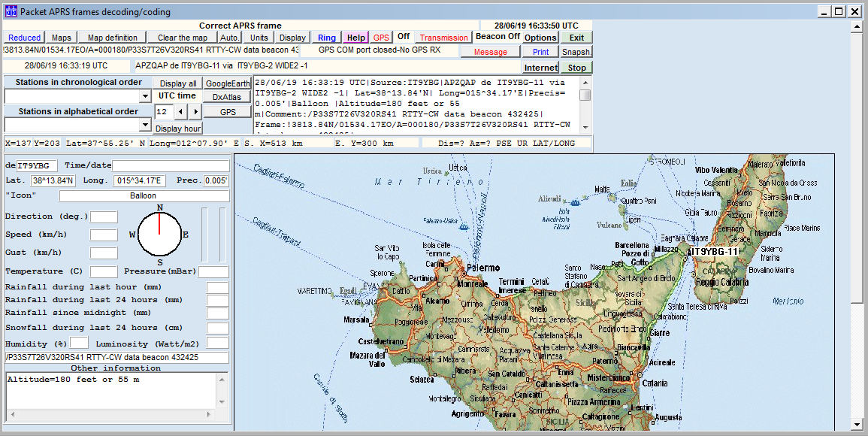Expand Stations in alphabetical order dropdown

click(x=145, y=125)
